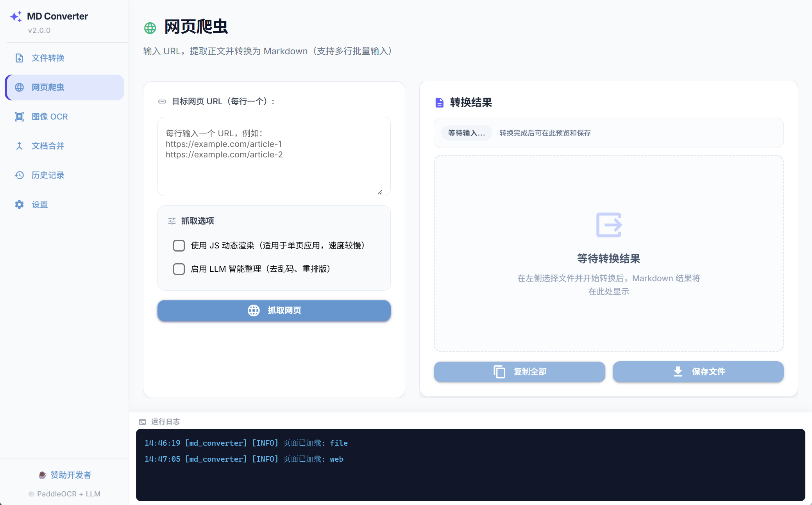Click inside the URL input textarea
The width and height of the screenshot is (812, 505).
coord(274,156)
